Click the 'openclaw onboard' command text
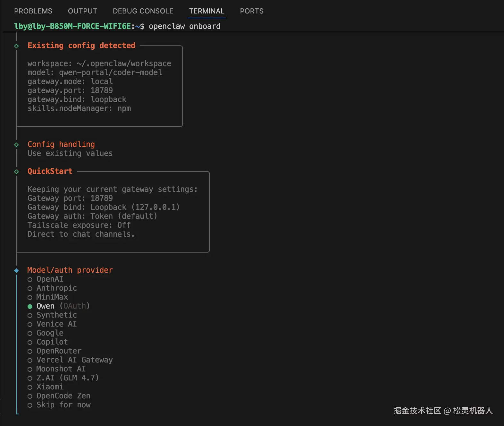Screen dimensions: 504x426 click(185, 26)
